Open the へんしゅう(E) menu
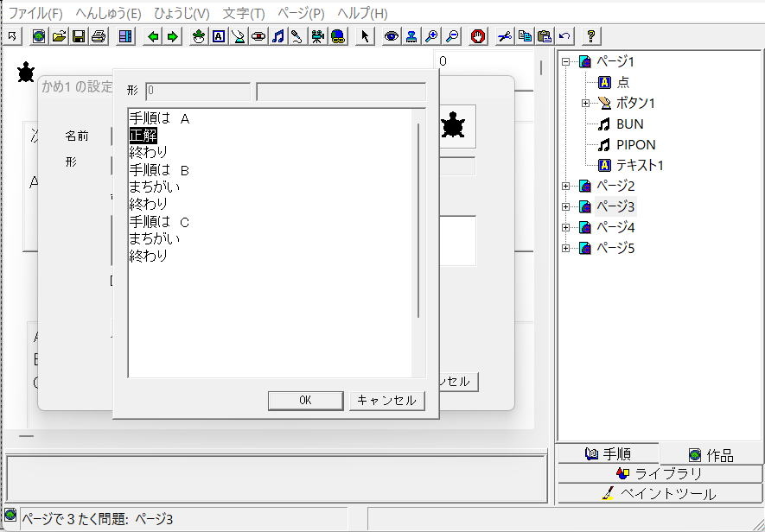Screen dimensions: 765x532 [108, 14]
